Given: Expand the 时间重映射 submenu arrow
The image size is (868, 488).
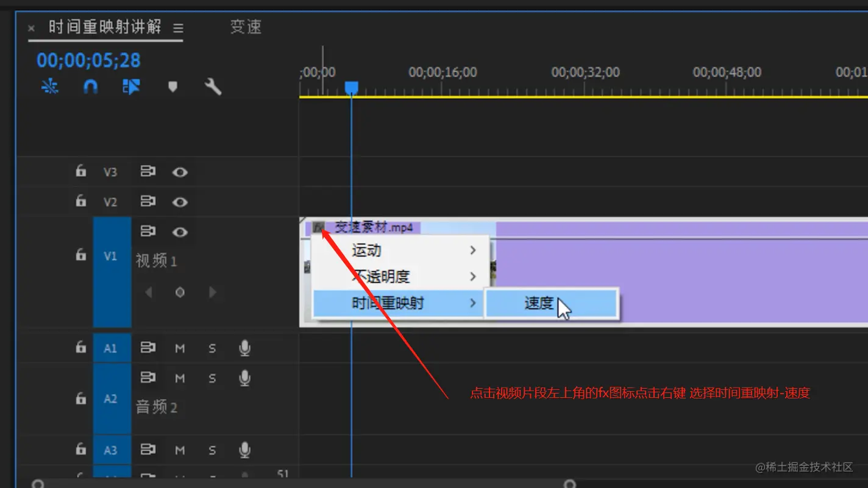Looking at the screenshot, I should [x=473, y=303].
